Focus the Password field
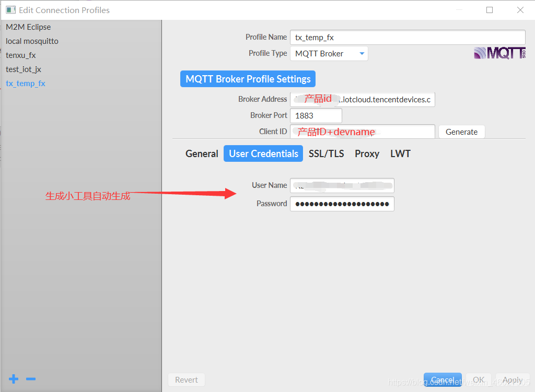 342,204
